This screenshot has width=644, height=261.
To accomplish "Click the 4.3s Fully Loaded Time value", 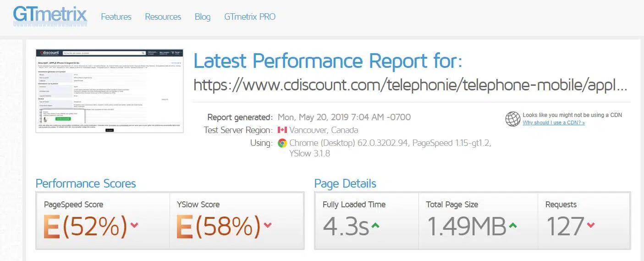I will coord(346,227).
